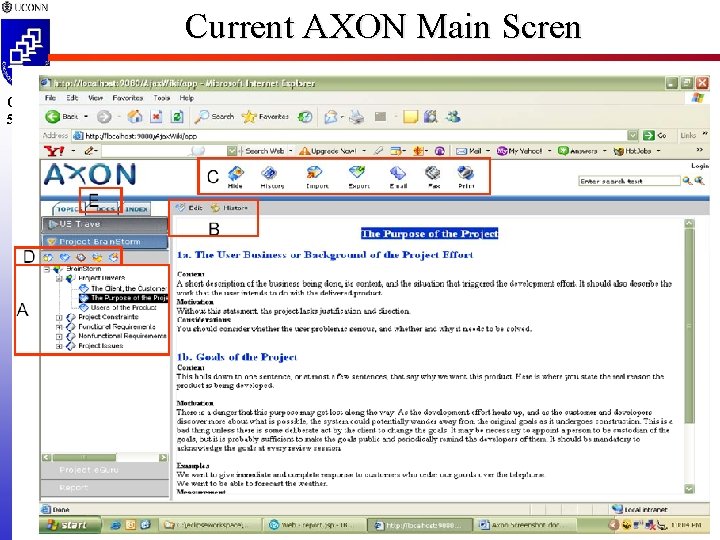Expand the Functional Requirements tree node
Image resolution: width=720 pixels, height=540 pixels.
tap(59, 327)
